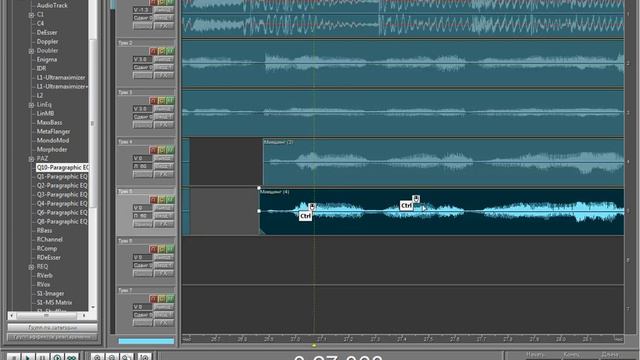The image size is (640, 360).
Task: Select S1-MS Matrix in effects list
Action: tap(54, 302)
